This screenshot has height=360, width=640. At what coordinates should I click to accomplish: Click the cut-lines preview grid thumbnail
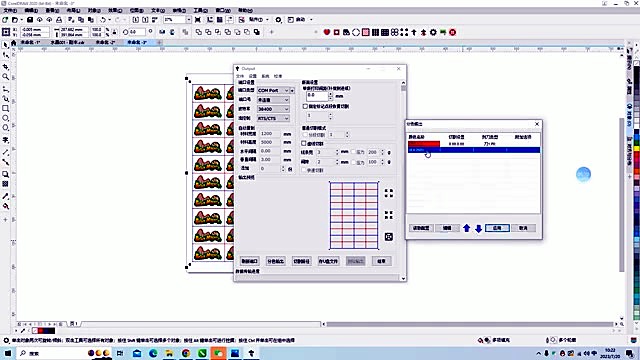[354, 216]
